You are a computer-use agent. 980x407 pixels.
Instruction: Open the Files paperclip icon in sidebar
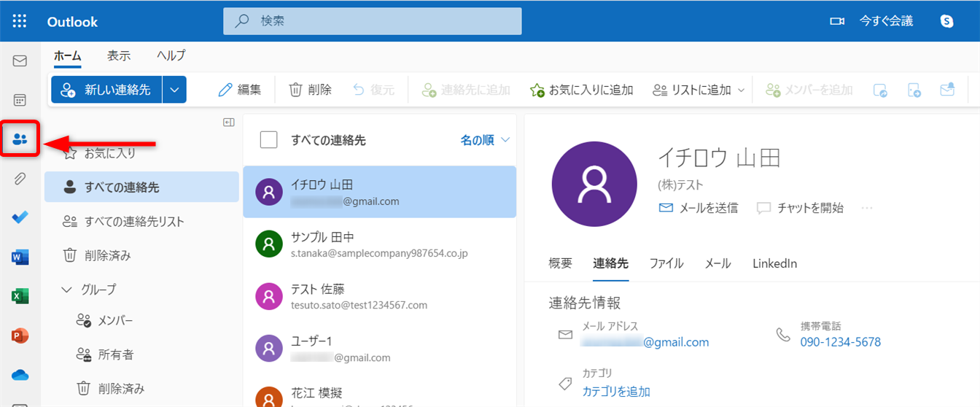pos(20,179)
